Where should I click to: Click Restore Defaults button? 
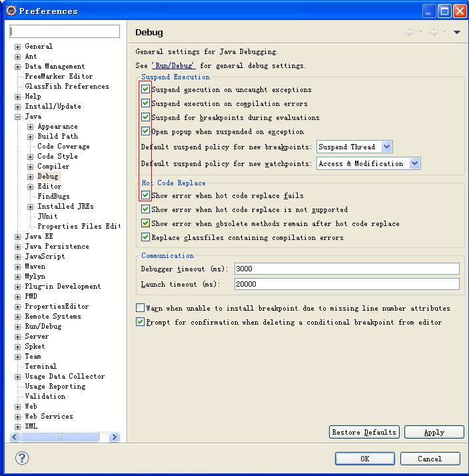[364, 432]
